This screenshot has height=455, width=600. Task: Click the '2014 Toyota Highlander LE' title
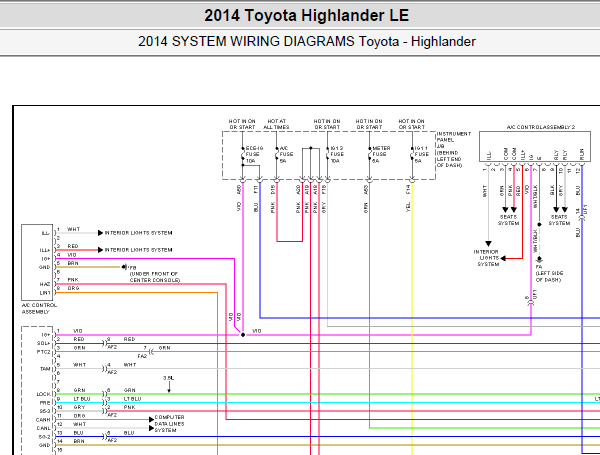(307, 16)
